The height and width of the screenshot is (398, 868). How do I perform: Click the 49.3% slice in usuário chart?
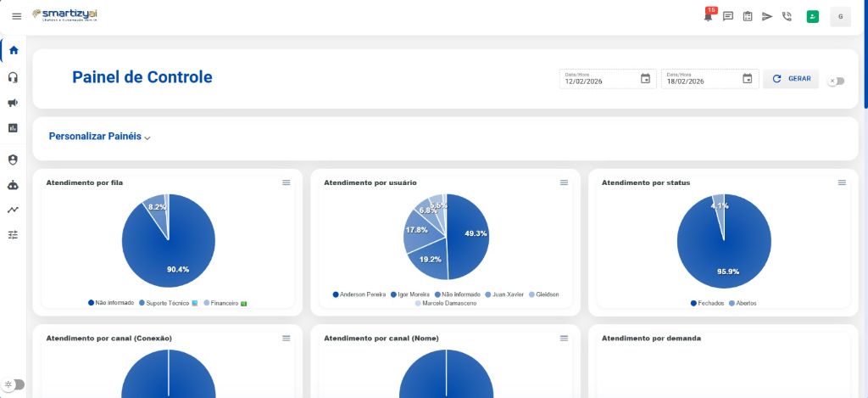click(470, 236)
